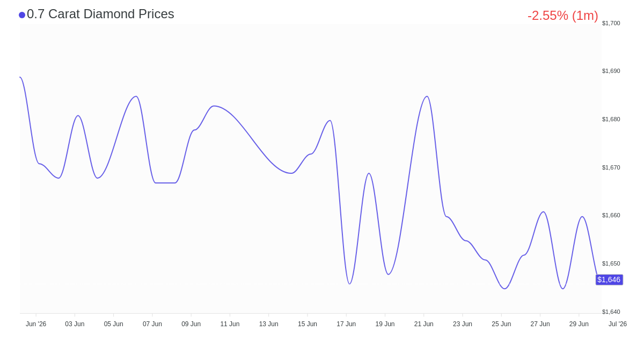Click the $1,700 y-axis label
Screen dimensions: 644x338
point(611,23)
